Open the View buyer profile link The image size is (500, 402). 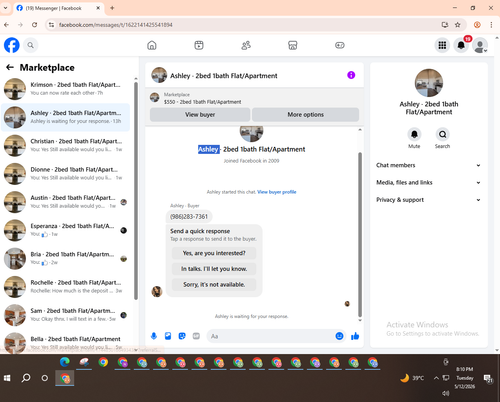(277, 192)
